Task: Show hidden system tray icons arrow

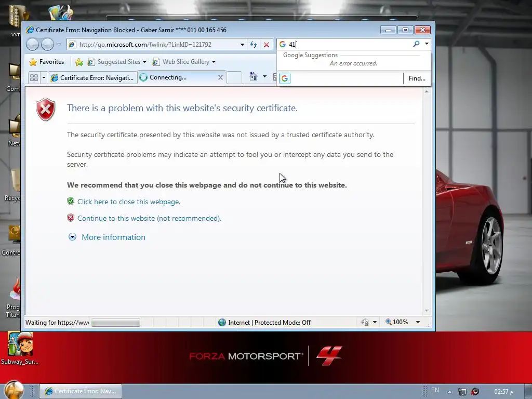Action: [449, 392]
